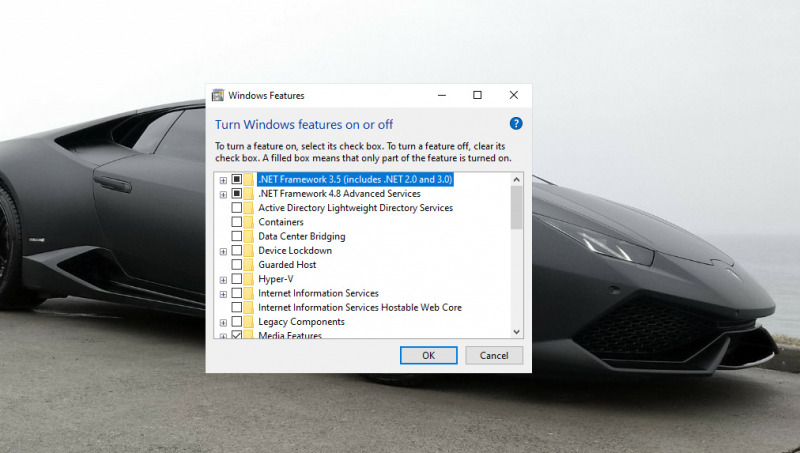The height and width of the screenshot is (453, 800).
Task: Open the Windows Features help icon
Action: point(516,123)
